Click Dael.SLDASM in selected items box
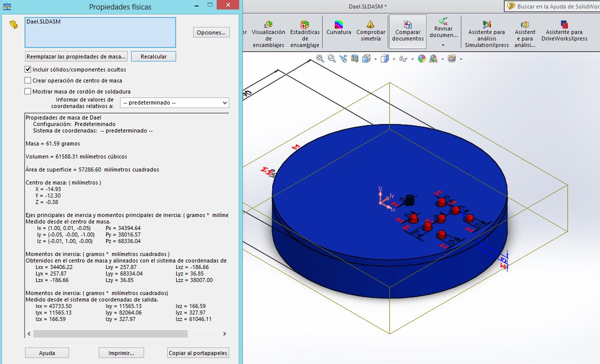 click(x=44, y=21)
